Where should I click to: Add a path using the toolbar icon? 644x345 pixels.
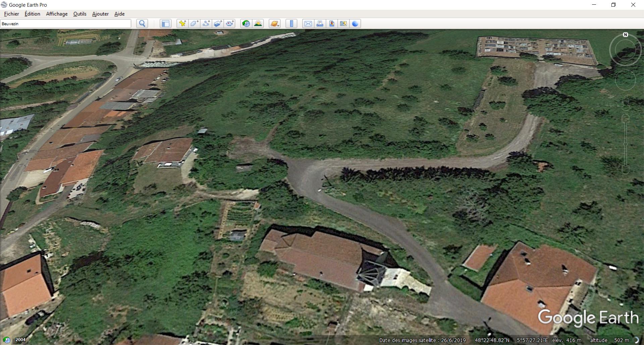coord(206,23)
